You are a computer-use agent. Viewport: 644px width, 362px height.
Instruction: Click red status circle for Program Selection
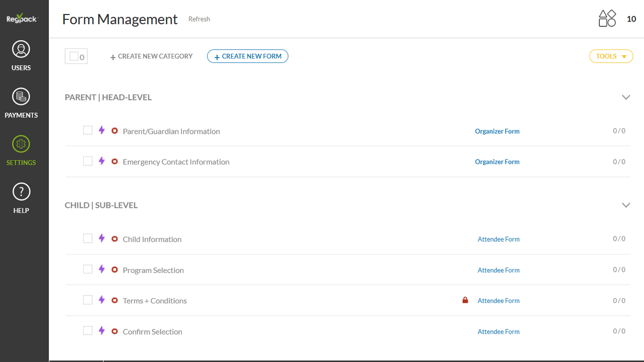[x=114, y=270]
